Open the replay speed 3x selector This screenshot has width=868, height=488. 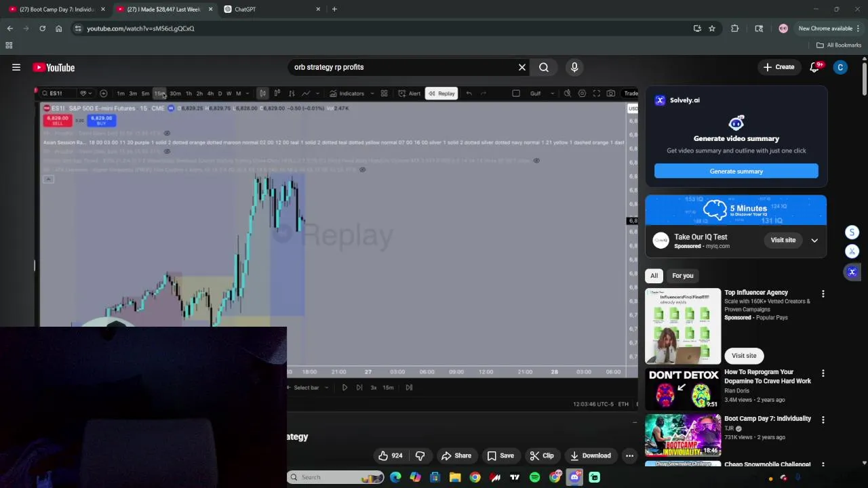coord(374,388)
